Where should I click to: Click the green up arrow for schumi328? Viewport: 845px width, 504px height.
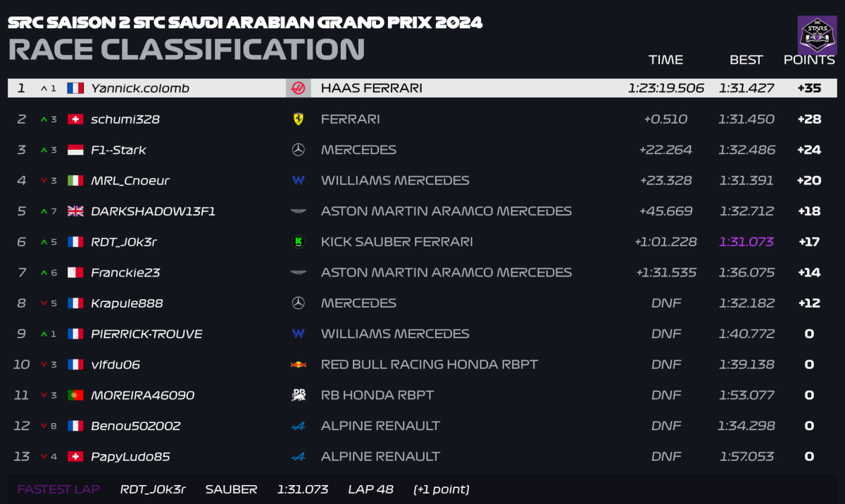pos(44,120)
